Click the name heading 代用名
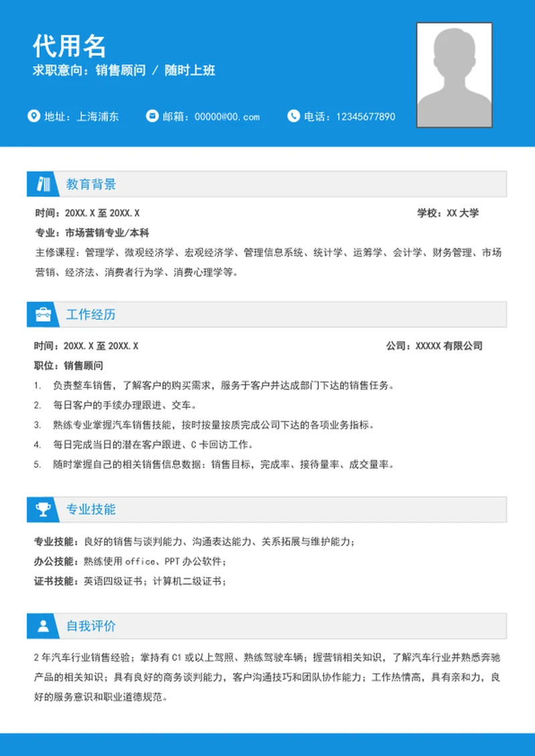The width and height of the screenshot is (535, 756). tap(70, 46)
